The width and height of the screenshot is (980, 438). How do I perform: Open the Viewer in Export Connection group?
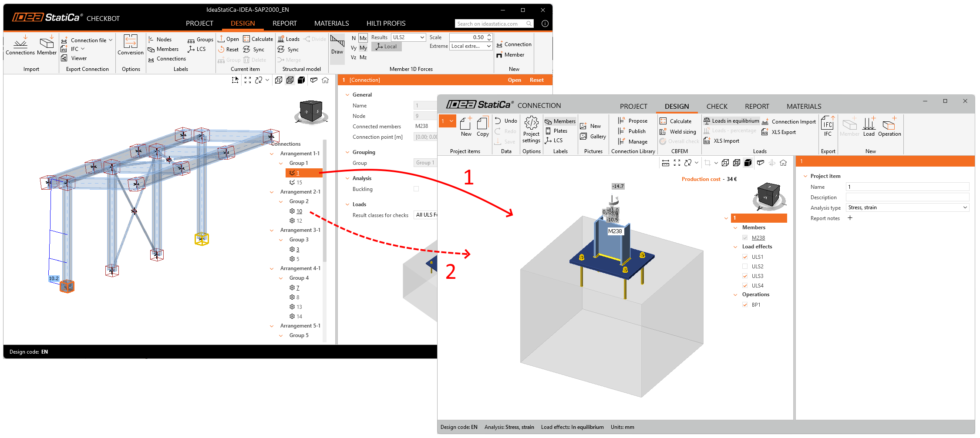(x=74, y=58)
